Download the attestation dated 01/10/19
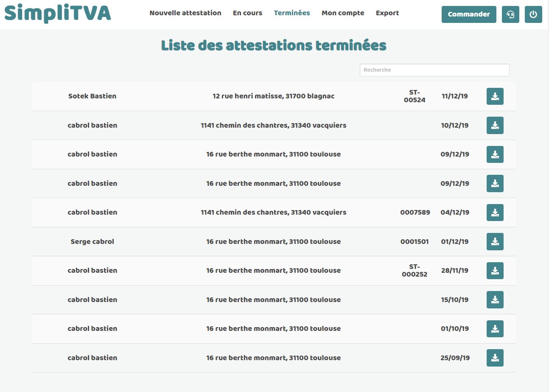549x392 pixels. click(x=495, y=329)
